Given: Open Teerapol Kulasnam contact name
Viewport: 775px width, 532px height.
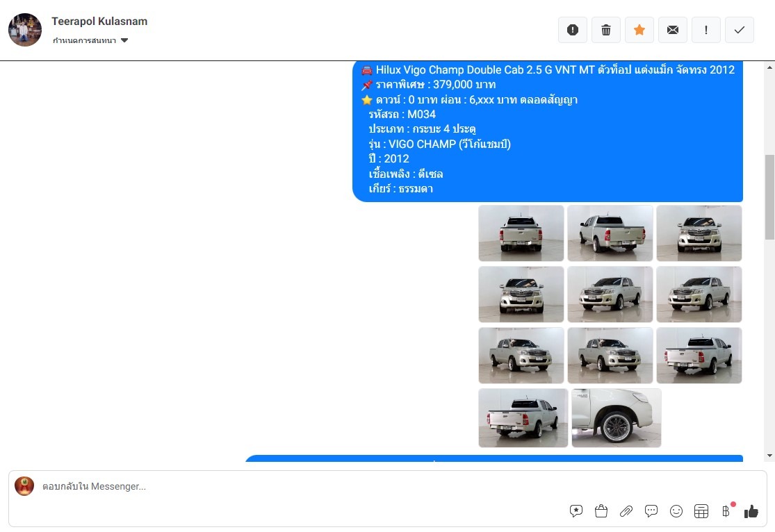Looking at the screenshot, I should 99,22.
